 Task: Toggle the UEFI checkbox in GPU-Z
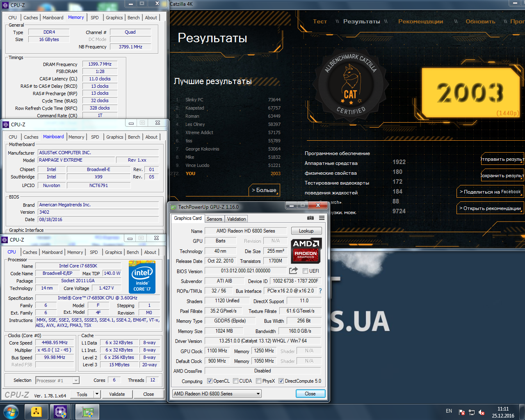[305, 271]
